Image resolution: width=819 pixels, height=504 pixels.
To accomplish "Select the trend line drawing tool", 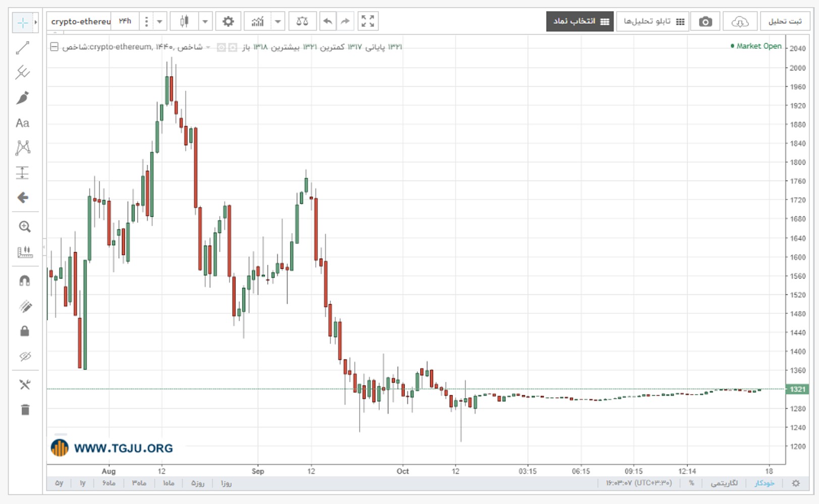I will (23, 48).
